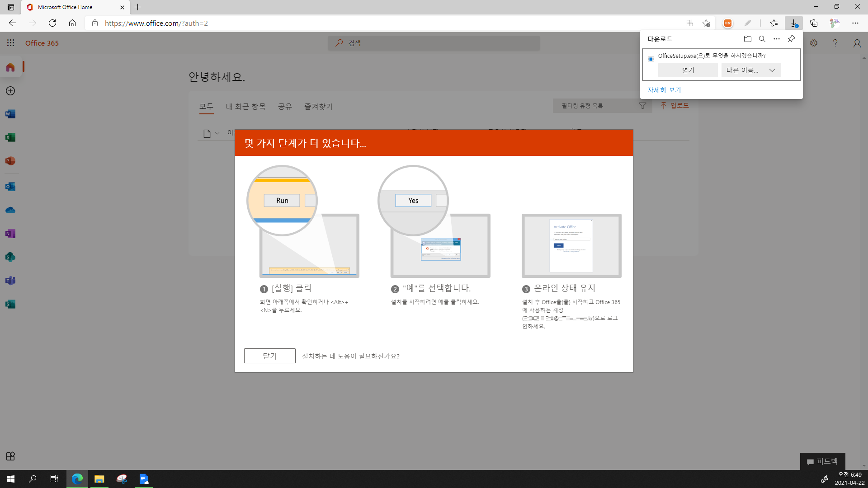The width and height of the screenshot is (868, 488).
Task: Click 설치하는 데 도움이 필요하신가요 link
Action: tap(350, 356)
